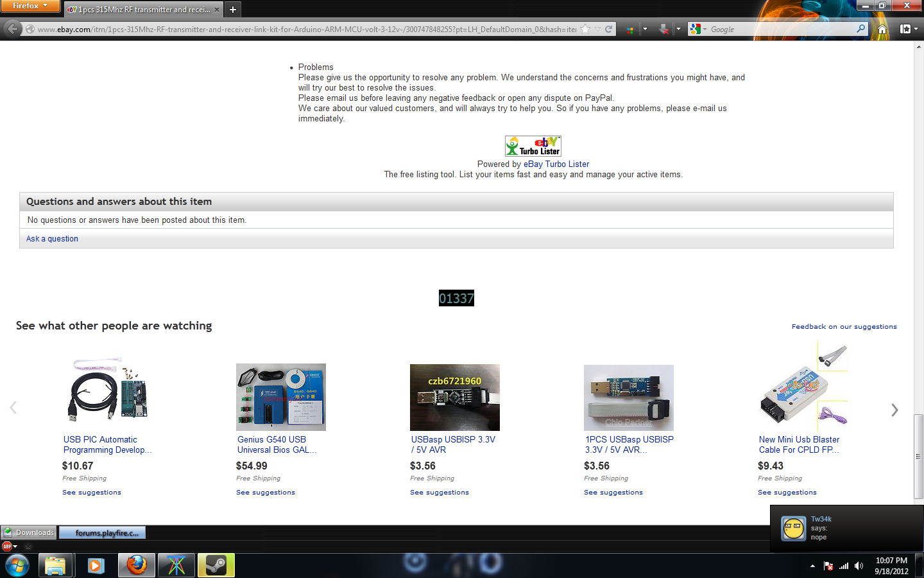Screen dimensions: 924x578
Task: Click the browser back arrow button
Action: point(12,29)
